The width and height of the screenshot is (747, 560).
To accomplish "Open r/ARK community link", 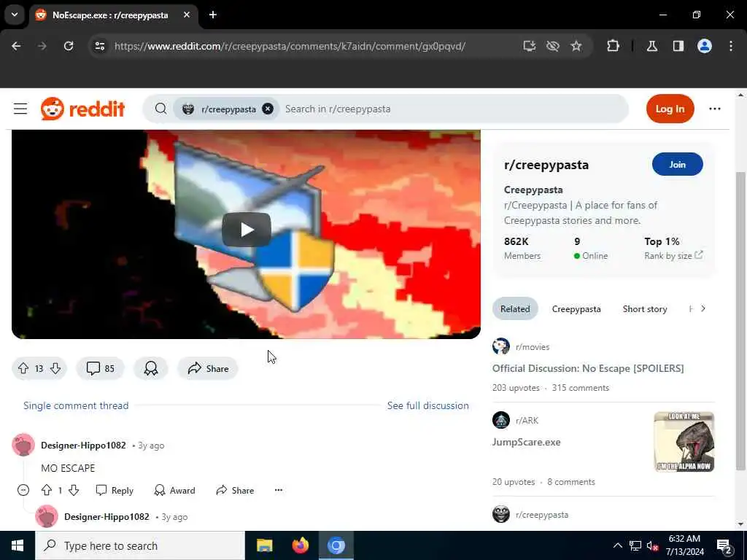I will [527, 421].
